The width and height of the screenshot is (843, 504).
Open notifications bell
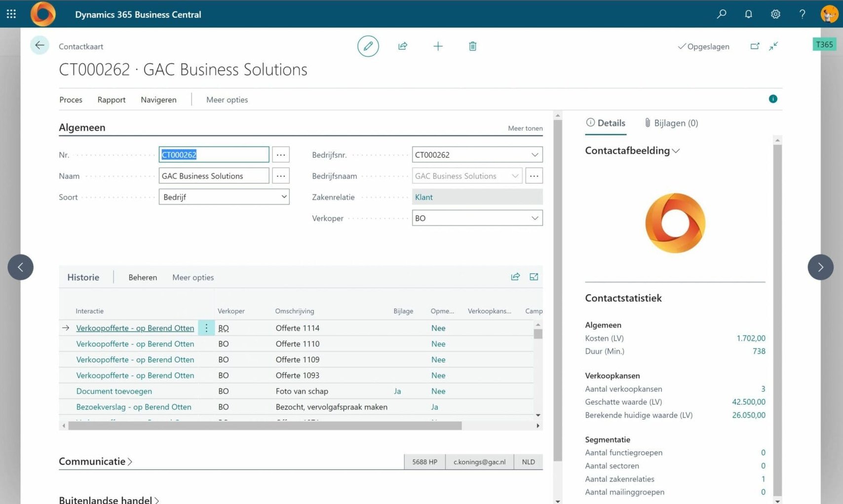coord(748,14)
